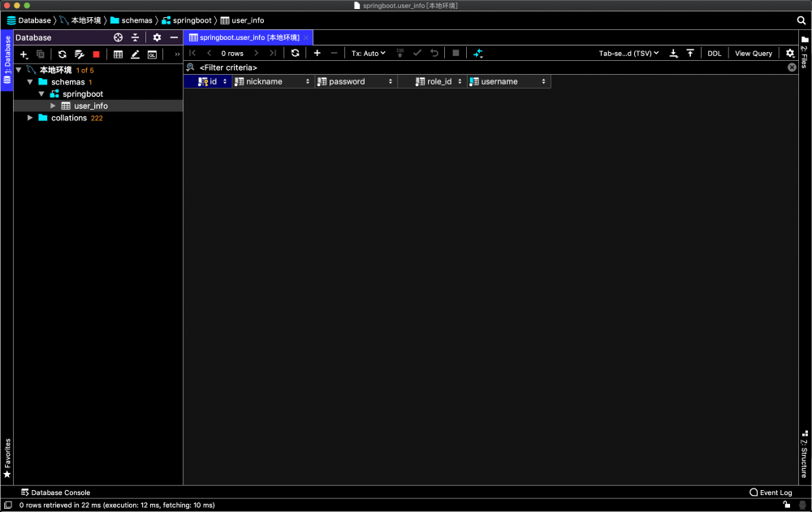Reload the user_info table data

296,53
